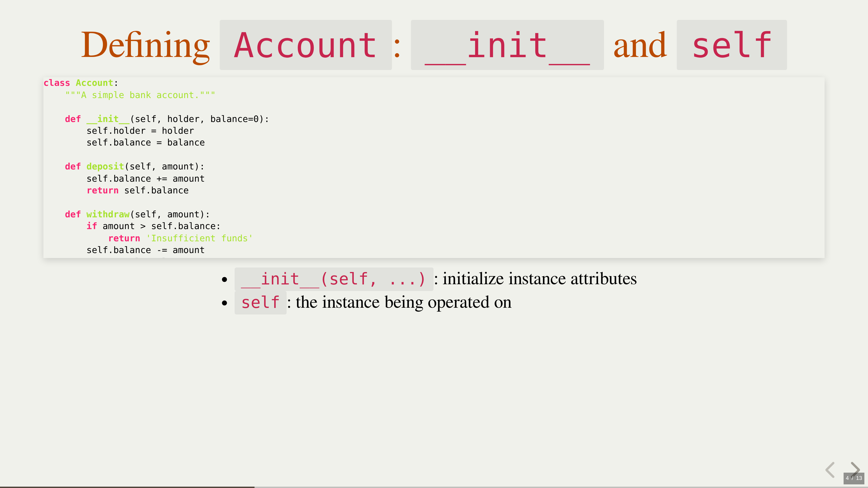Click the Account code chip in title
This screenshot has height=488, width=868.
305,45
